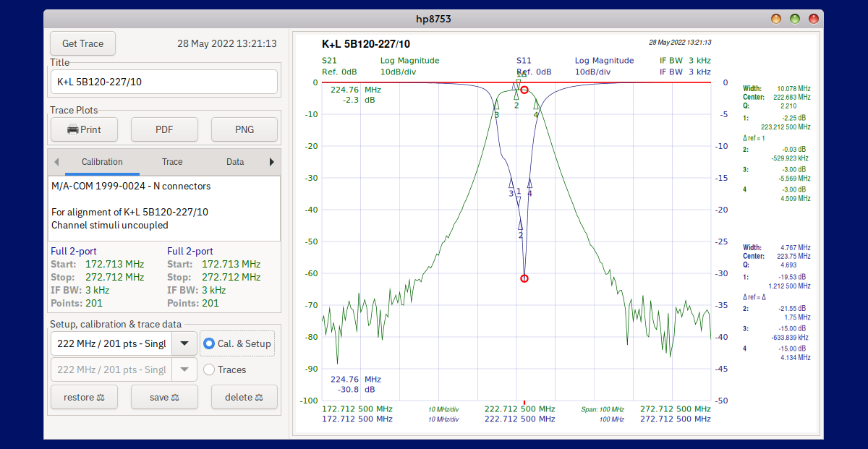Click the printer icon on the Print button

point(73,129)
